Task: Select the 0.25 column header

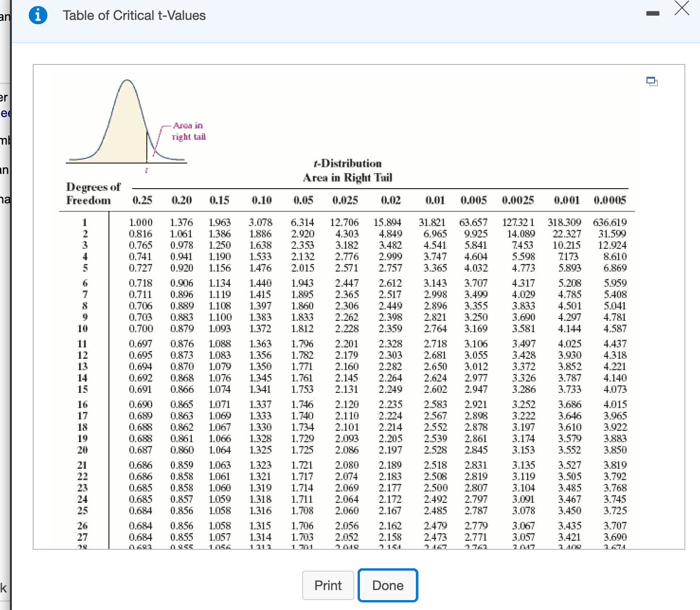Action: pyautogui.click(x=144, y=200)
